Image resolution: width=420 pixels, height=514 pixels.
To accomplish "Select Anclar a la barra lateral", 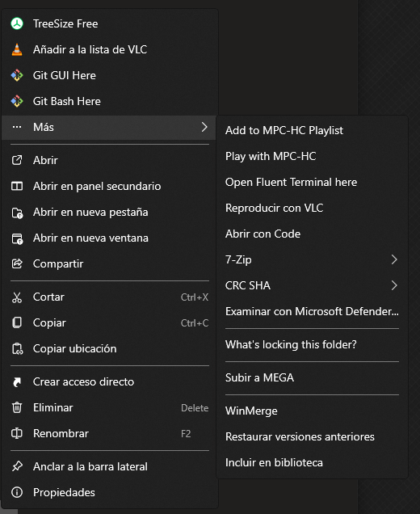I will pos(109,467).
